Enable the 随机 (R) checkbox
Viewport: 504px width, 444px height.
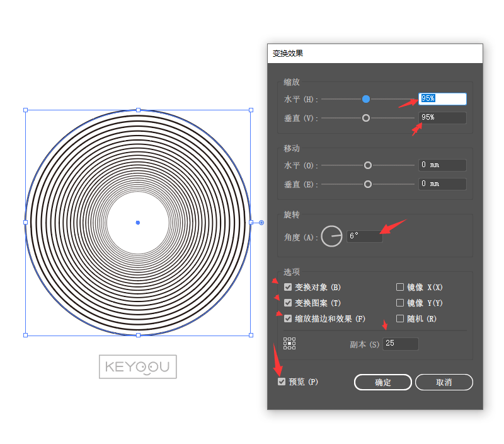tap(400, 318)
